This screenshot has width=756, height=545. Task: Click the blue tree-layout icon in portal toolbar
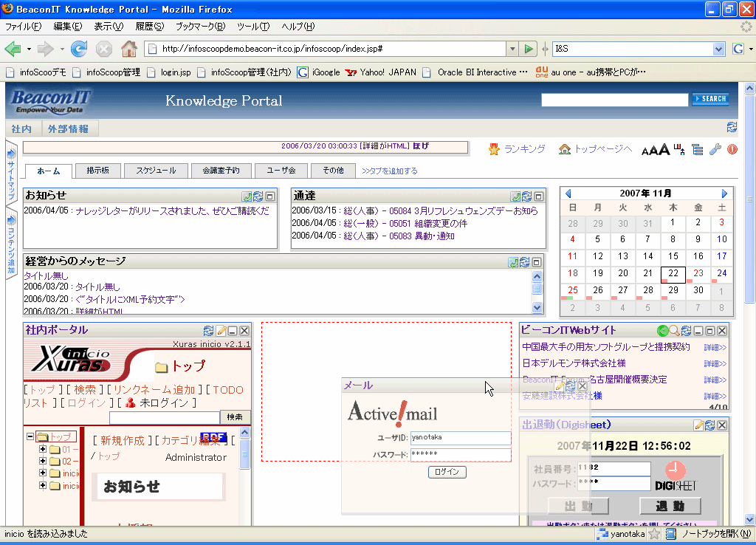coord(697,149)
